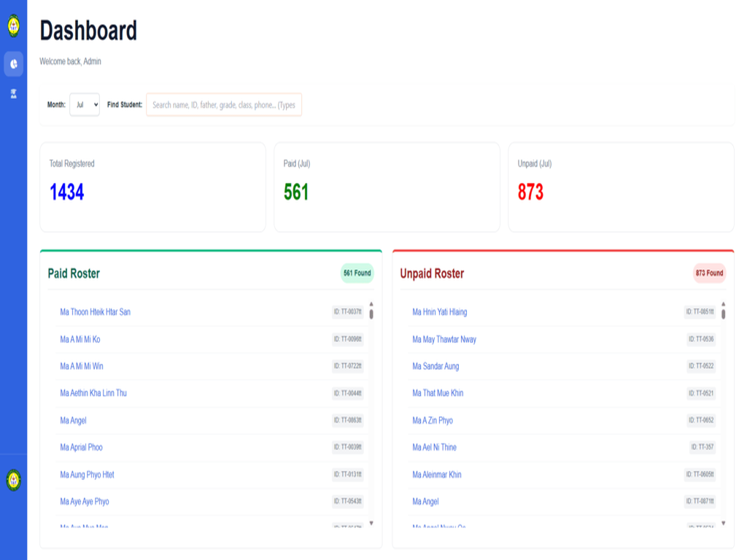Click the ID: TT-0522 badge
The image size is (747, 560).
701,366
